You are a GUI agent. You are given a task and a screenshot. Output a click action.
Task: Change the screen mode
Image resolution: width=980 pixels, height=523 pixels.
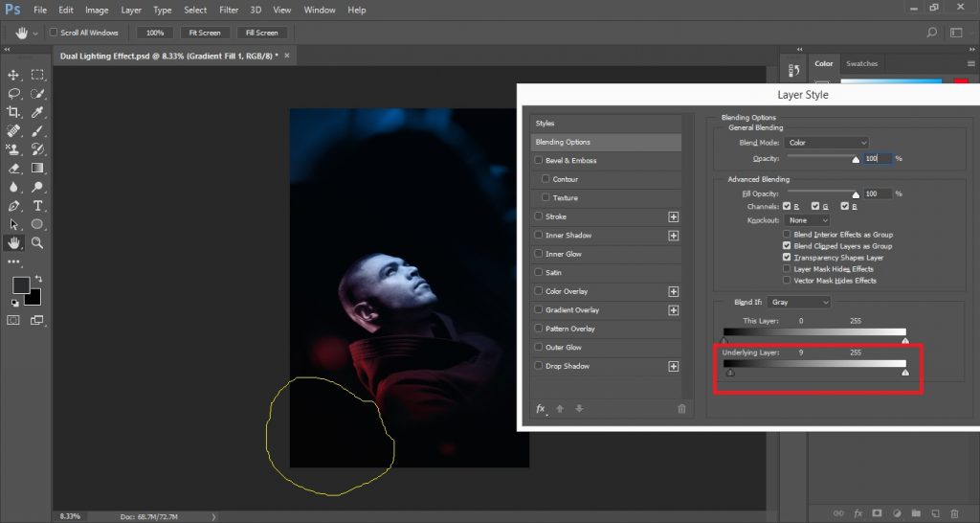coord(37,320)
